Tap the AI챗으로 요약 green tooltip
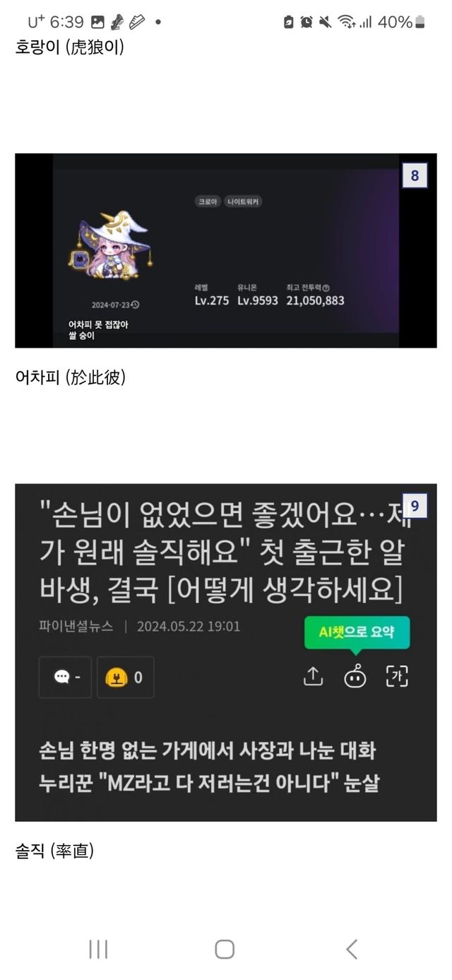452x980 pixels. pyautogui.click(x=357, y=633)
